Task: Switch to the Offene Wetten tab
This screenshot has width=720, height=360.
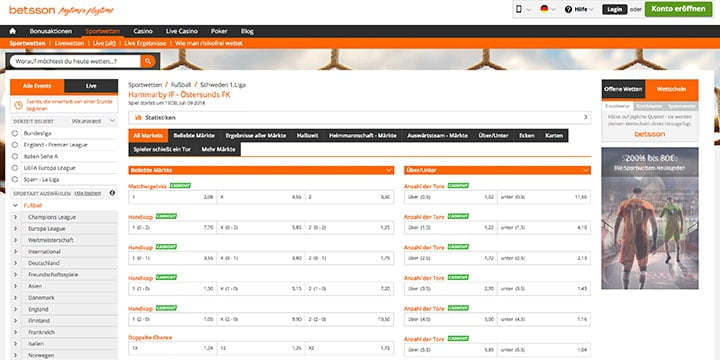Action: pos(623,89)
